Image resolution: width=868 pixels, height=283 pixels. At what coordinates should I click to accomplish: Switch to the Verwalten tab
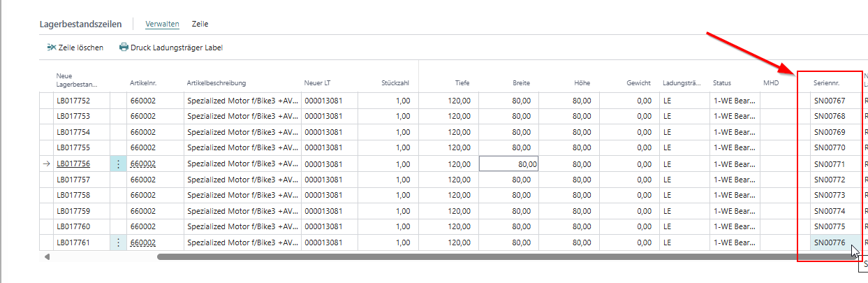coord(162,24)
